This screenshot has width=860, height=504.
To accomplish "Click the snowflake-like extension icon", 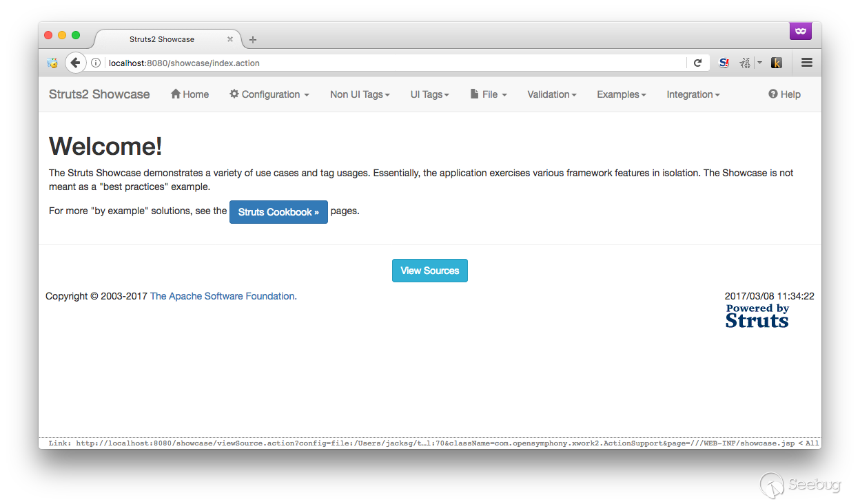I will (745, 63).
